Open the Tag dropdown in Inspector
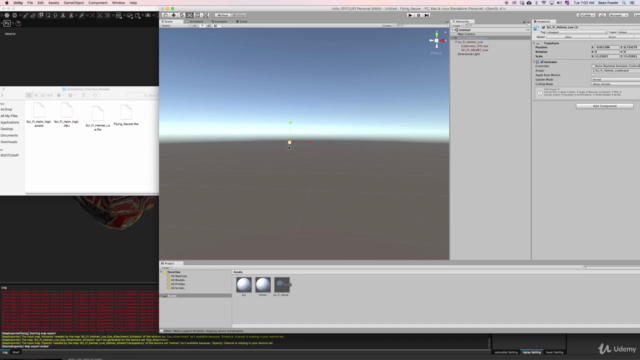The height and width of the screenshot is (360, 640). click(577, 32)
